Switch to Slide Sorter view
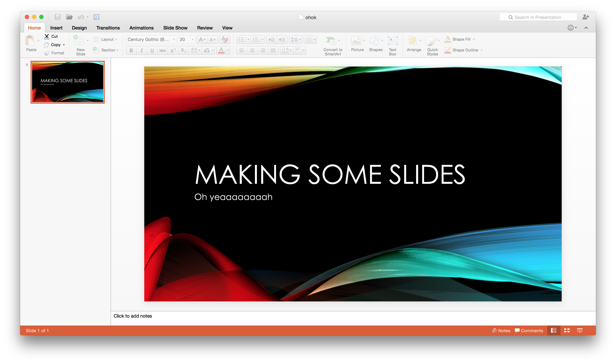The image size is (616, 364). point(567,331)
